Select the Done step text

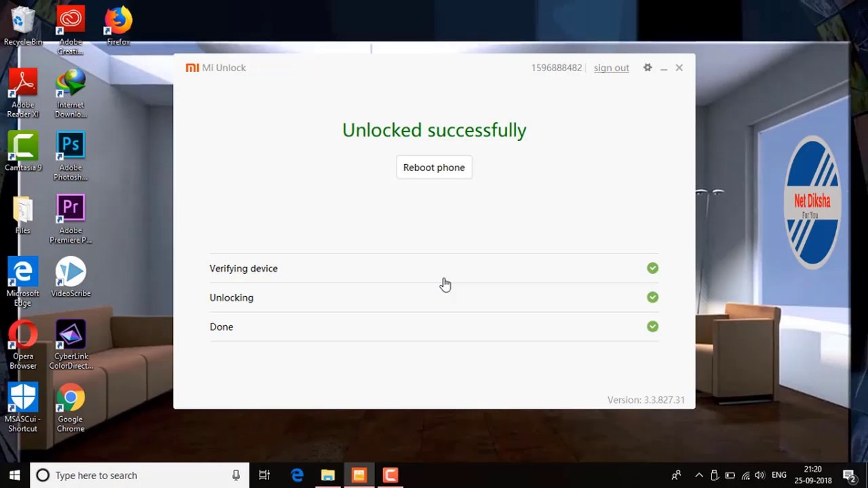click(x=221, y=327)
